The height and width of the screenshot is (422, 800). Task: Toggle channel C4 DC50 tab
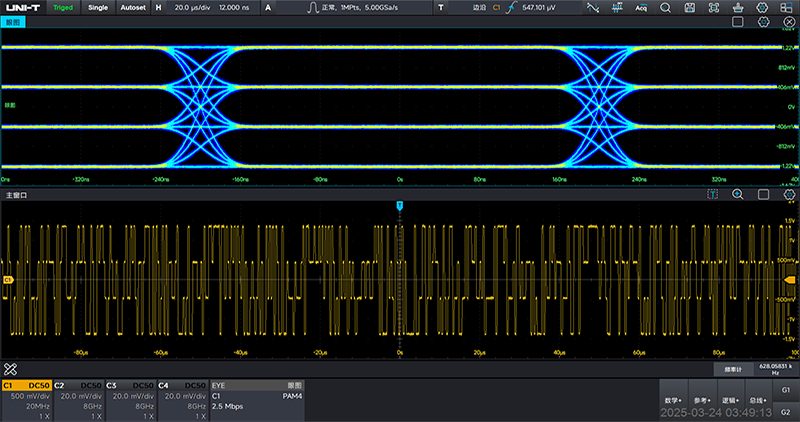(183, 385)
